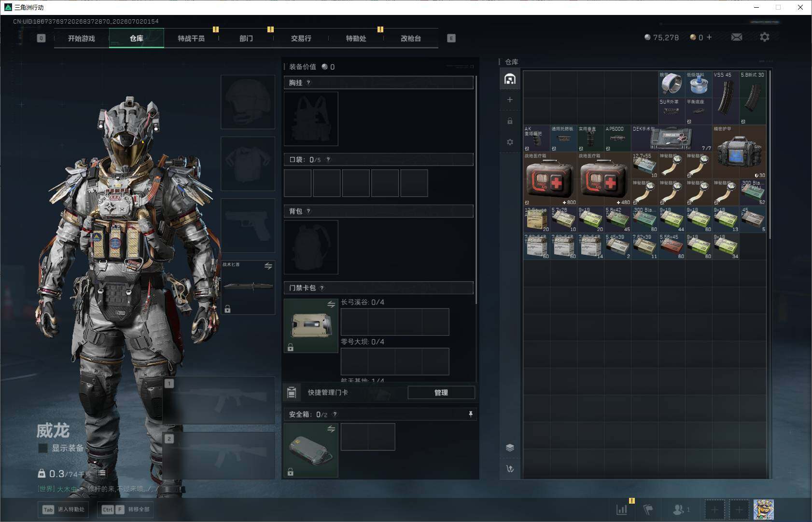Select the main warehouse storage icon
Screen dimensions: 812x522
point(510,79)
